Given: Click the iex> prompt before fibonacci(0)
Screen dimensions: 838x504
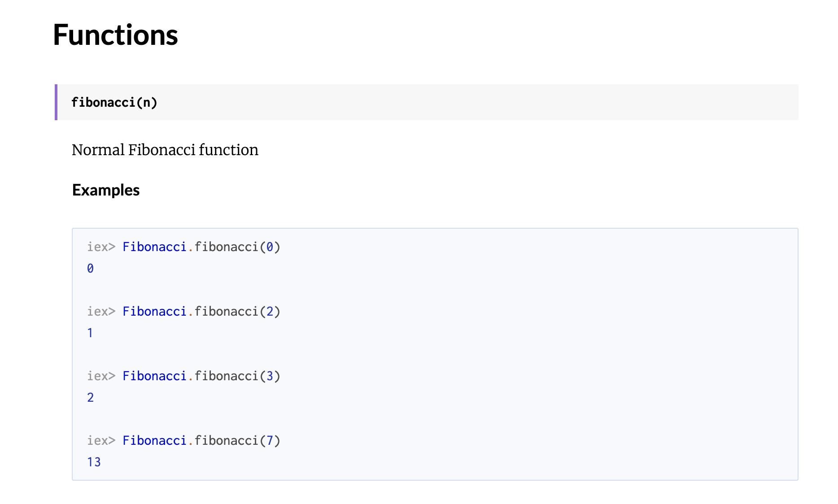Looking at the screenshot, I should tap(101, 247).
